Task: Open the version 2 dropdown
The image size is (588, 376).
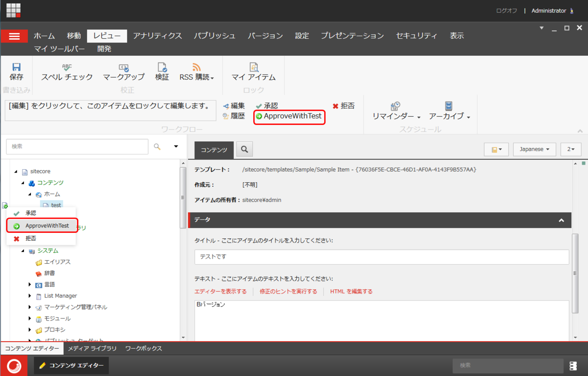Action: [x=571, y=149]
